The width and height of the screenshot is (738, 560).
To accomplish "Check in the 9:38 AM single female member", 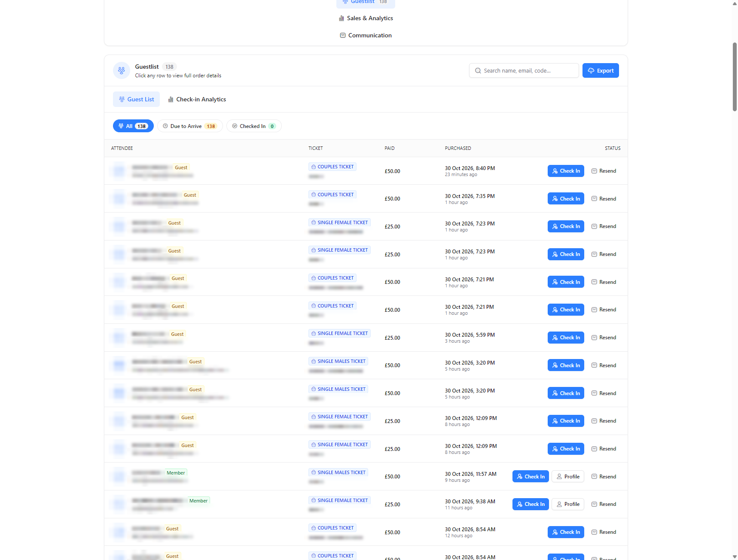I will click(531, 504).
